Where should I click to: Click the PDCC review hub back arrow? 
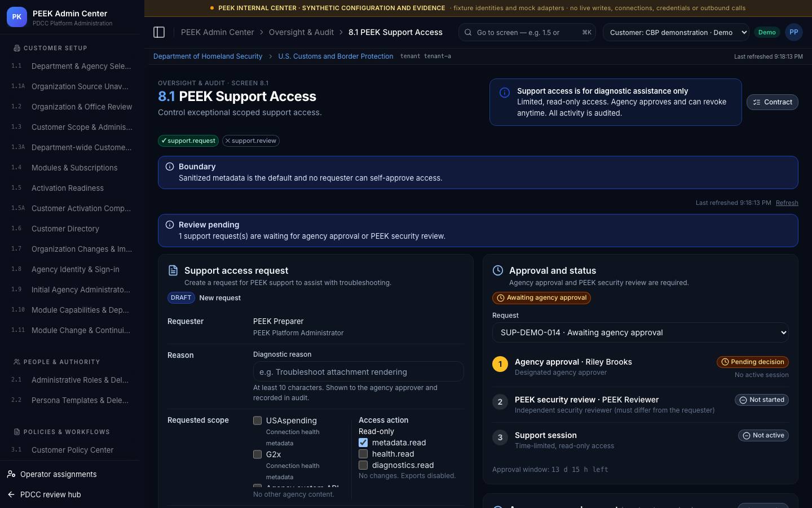[11, 494]
